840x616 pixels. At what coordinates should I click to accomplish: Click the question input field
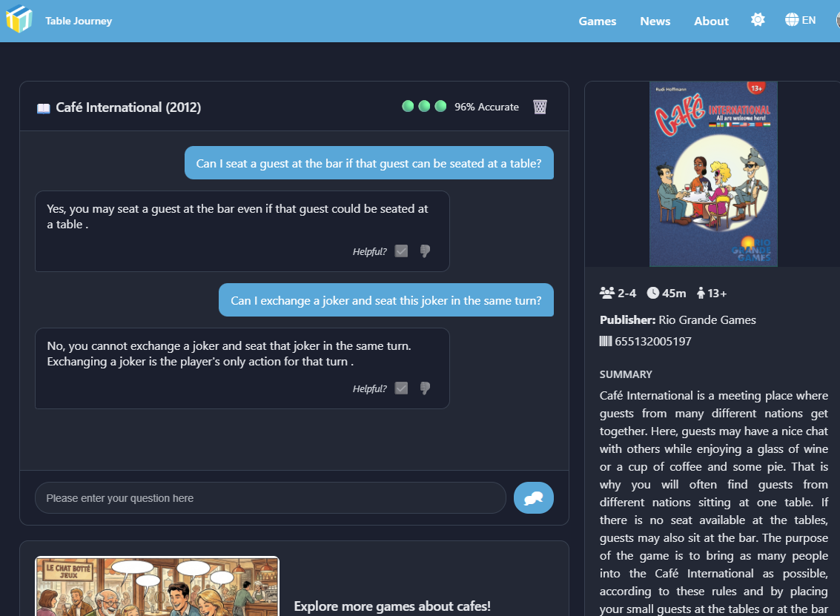pos(271,497)
